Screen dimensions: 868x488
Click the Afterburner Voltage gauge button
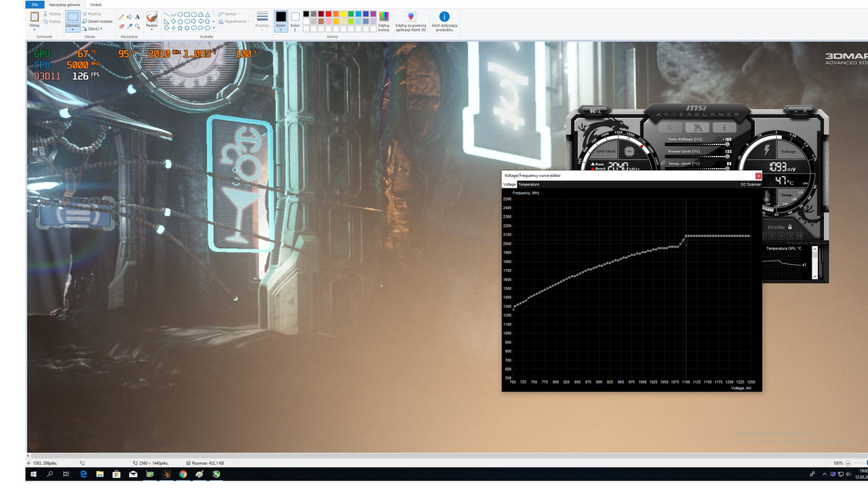(x=788, y=151)
